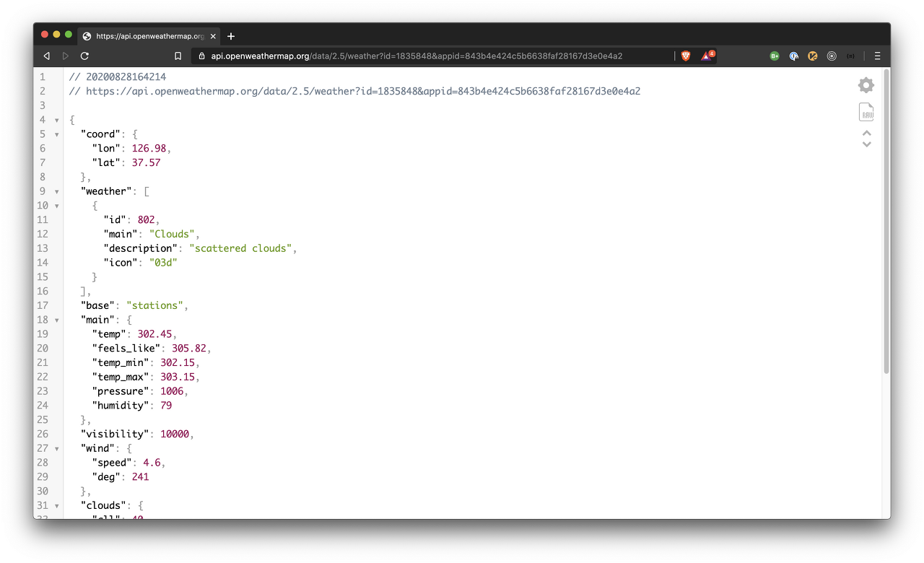924x563 pixels.
Task: Click the "visibility" key
Action: point(115,434)
